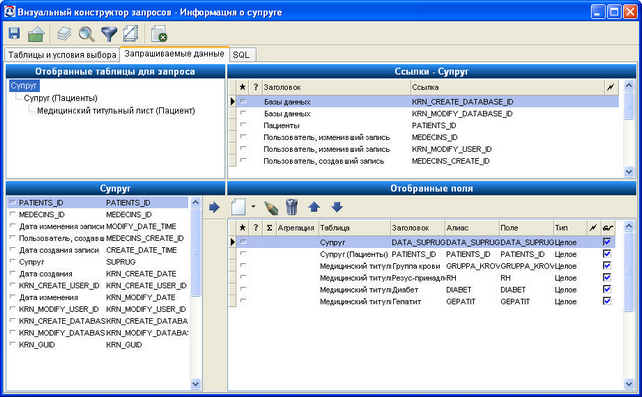Image resolution: width=642 pixels, height=397 pixels.
Task: Select MODIFY_DATE_TIME field in Супруг list
Action: (x=98, y=226)
